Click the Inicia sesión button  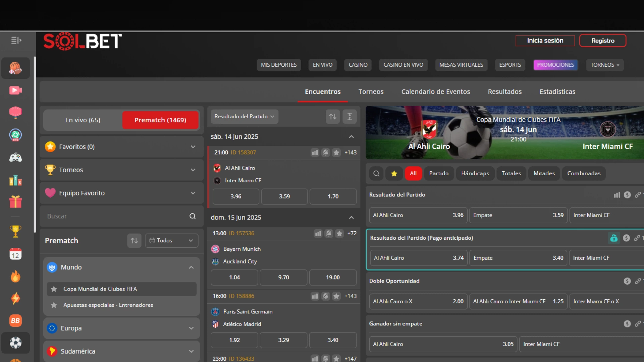[545, 41]
